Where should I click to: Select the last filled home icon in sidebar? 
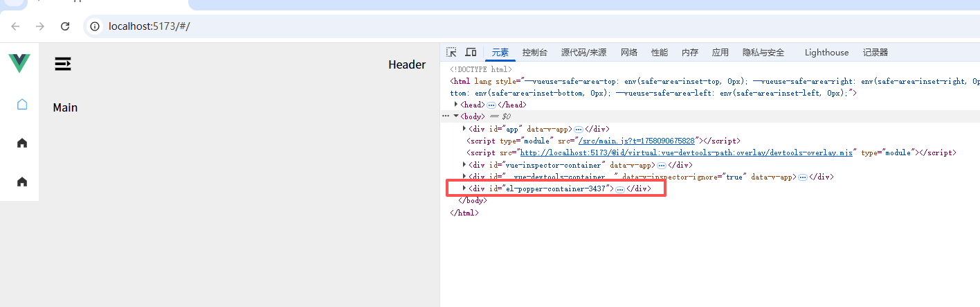coord(22,182)
